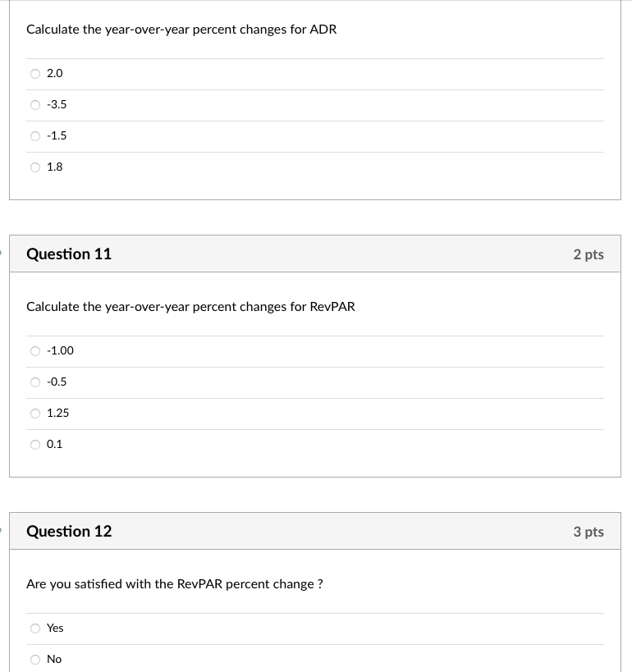Click the marker beside Question 11
632x672 pixels.
[x=2, y=254]
